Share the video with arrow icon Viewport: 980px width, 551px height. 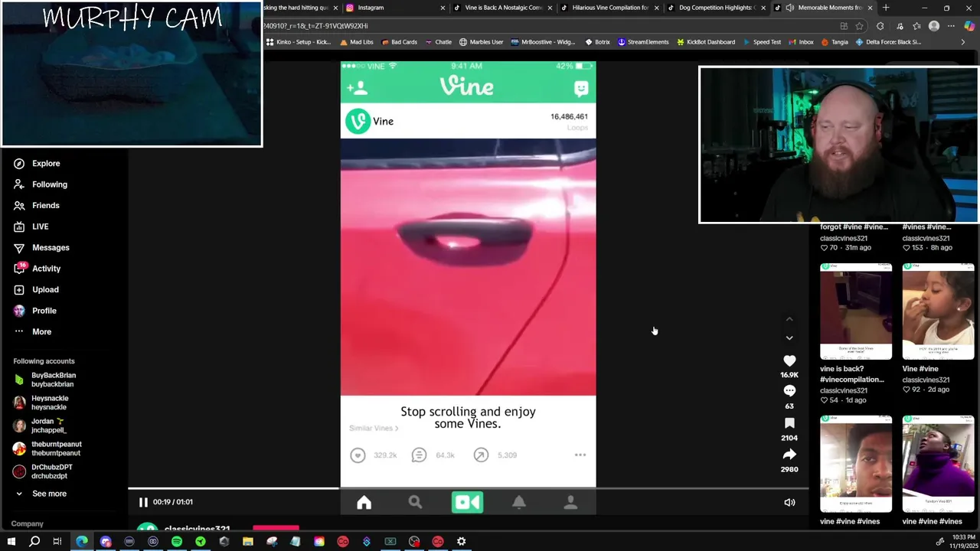click(789, 455)
